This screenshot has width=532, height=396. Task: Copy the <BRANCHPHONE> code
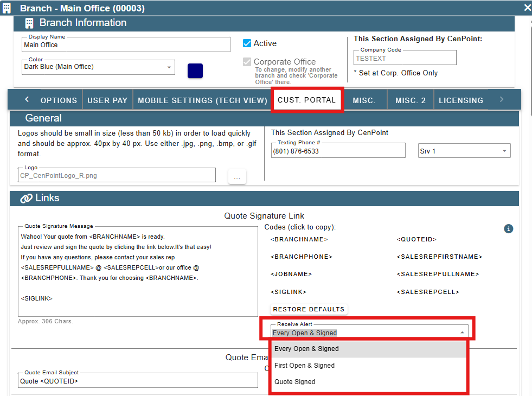click(302, 257)
